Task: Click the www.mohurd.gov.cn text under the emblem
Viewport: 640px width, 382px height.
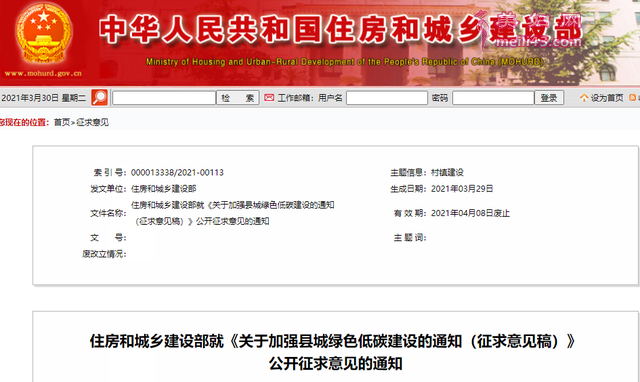Action: coord(43,73)
